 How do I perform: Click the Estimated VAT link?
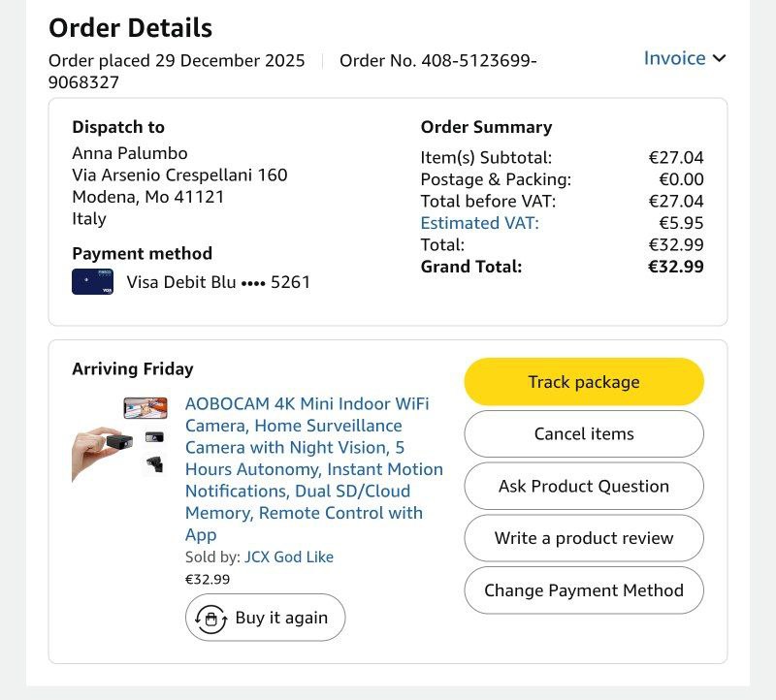[479, 223]
